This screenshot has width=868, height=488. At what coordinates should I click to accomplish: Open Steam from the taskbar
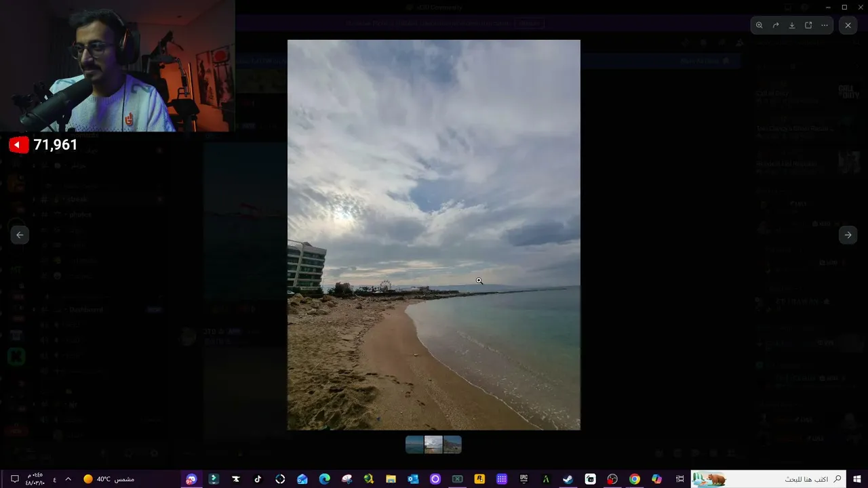(x=568, y=479)
